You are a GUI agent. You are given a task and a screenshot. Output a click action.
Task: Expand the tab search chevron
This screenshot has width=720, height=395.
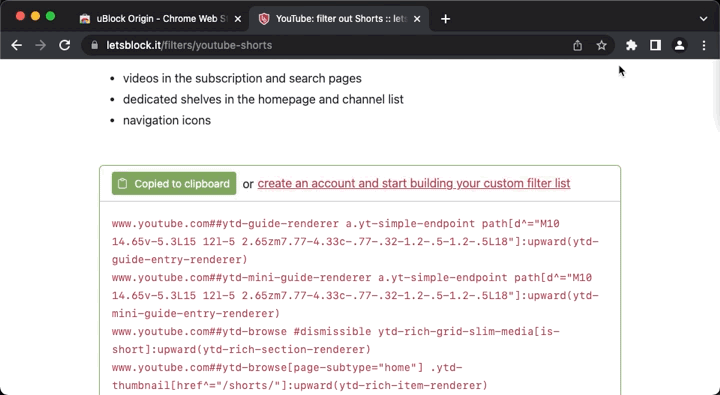tap(703, 19)
